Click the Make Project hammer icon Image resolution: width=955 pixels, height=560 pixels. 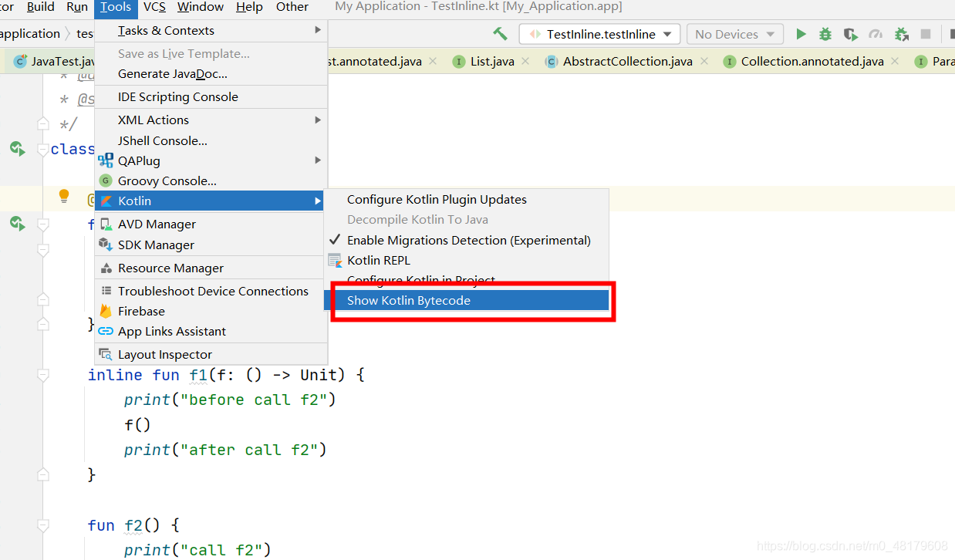[500, 34]
